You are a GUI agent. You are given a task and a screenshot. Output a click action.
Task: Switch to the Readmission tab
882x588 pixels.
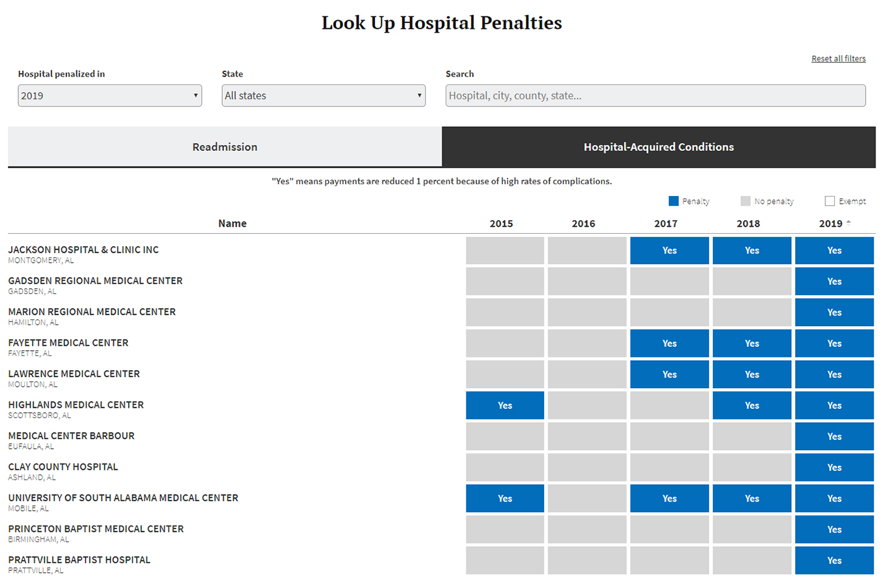click(225, 147)
